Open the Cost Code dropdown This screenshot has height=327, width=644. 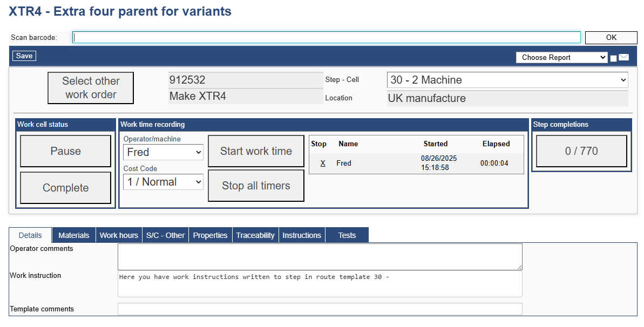tap(163, 182)
